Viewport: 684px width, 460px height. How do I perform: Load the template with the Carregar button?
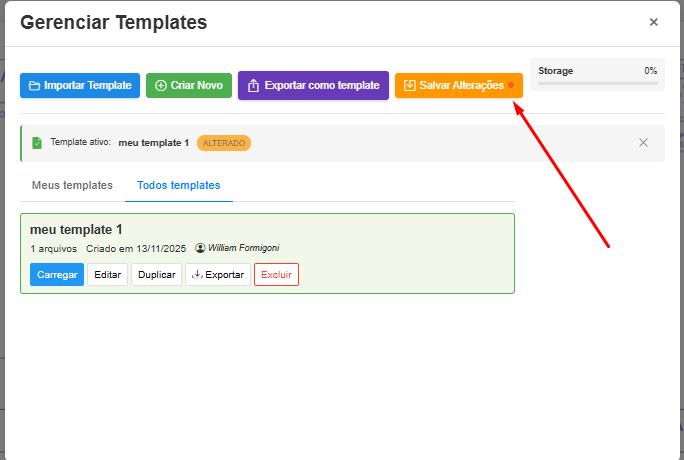point(57,274)
